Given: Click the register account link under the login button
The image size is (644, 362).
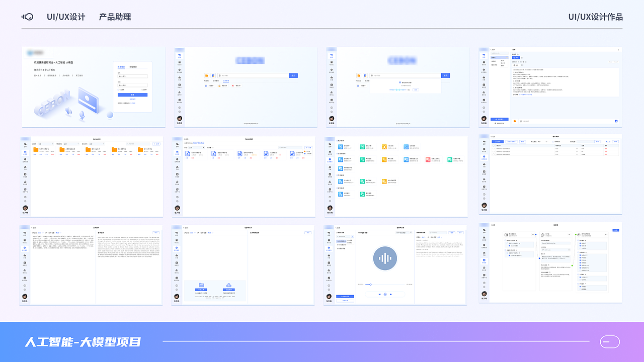Looking at the screenshot, I should (132, 99).
